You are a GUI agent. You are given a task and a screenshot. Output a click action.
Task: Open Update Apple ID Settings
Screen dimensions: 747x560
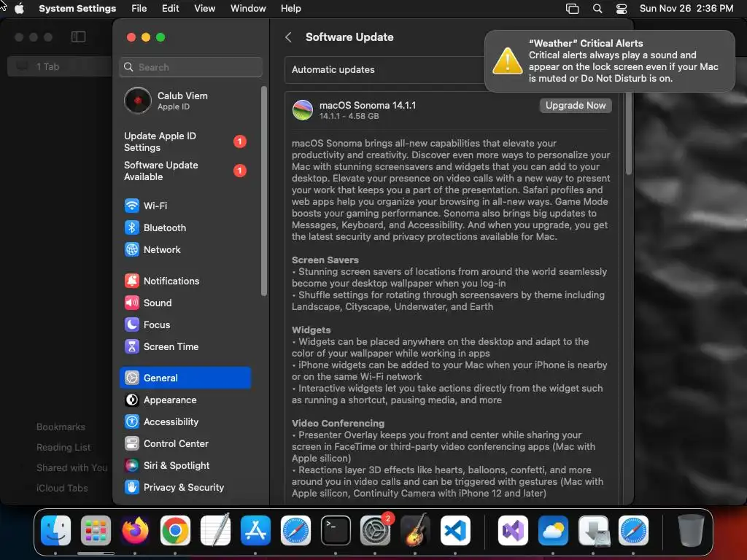(x=185, y=142)
